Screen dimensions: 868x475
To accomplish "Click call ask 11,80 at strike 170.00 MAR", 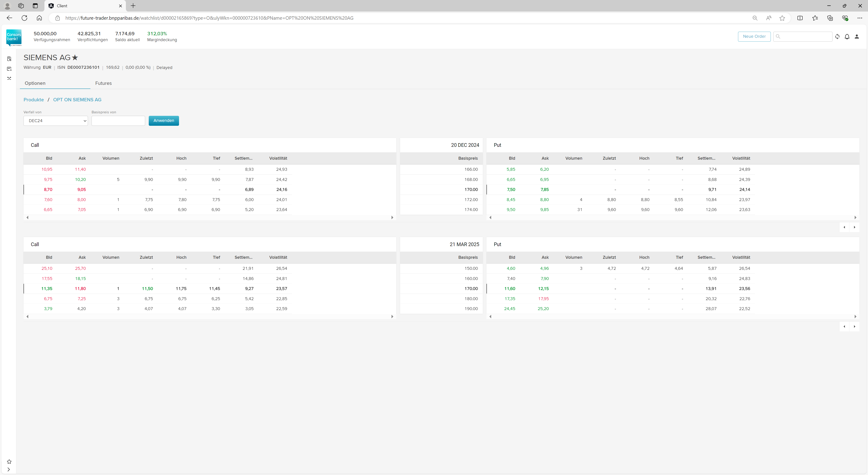I will (x=80, y=289).
